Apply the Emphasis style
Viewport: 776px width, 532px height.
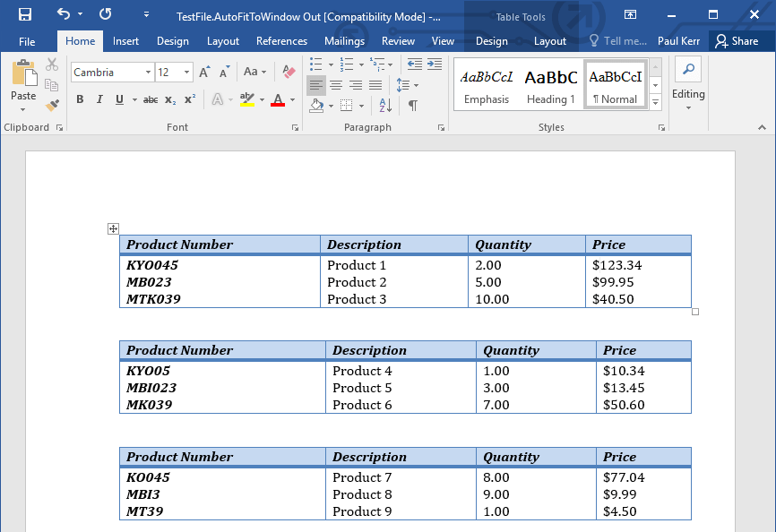pyautogui.click(x=487, y=86)
